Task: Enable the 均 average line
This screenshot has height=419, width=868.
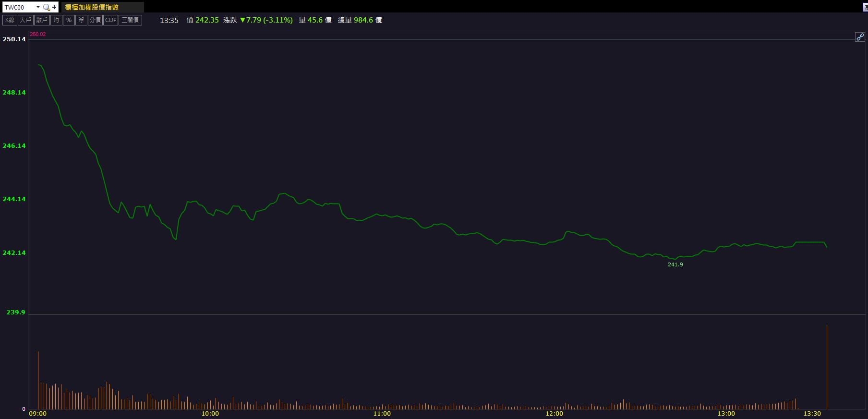Action: (56, 20)
